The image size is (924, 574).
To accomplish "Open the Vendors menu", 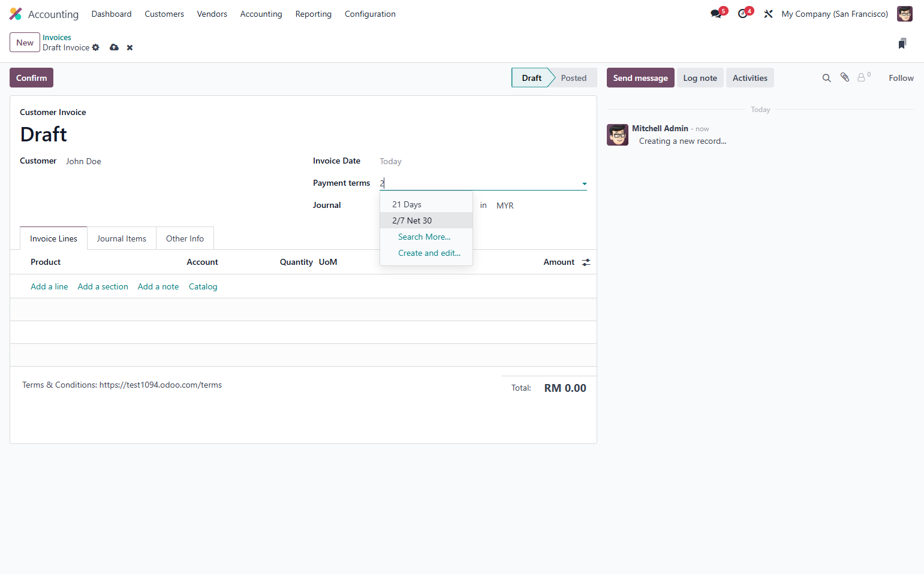I will [x=212, y=14].
